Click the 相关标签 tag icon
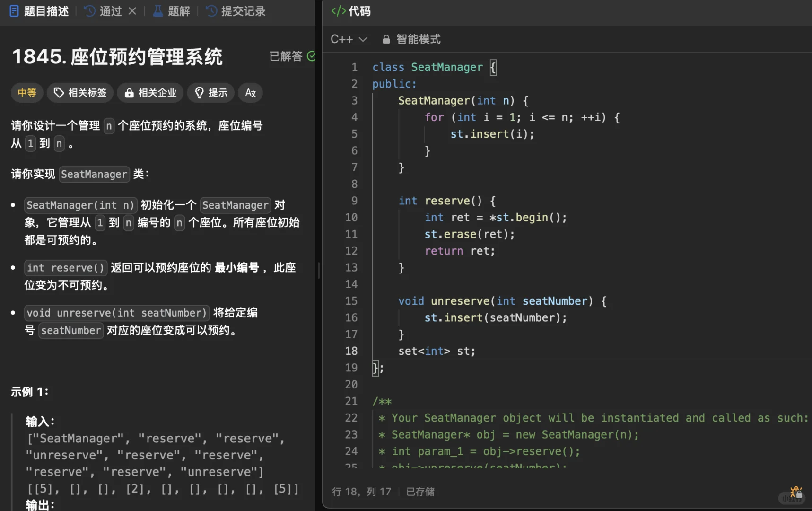 point(59,93)
